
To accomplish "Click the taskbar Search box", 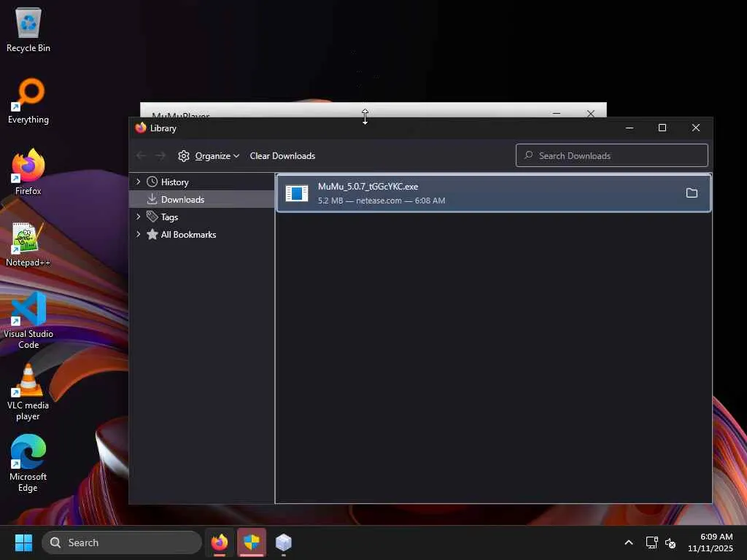I will coord(122,542).
